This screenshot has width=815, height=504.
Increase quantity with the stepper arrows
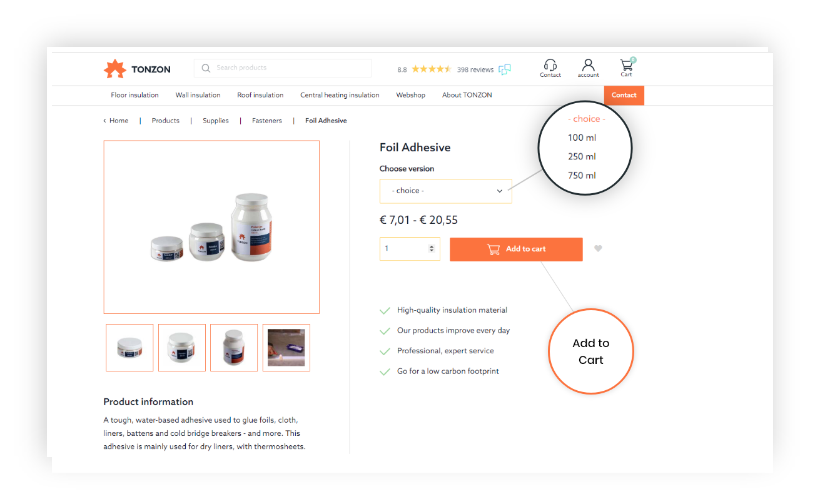431,246
